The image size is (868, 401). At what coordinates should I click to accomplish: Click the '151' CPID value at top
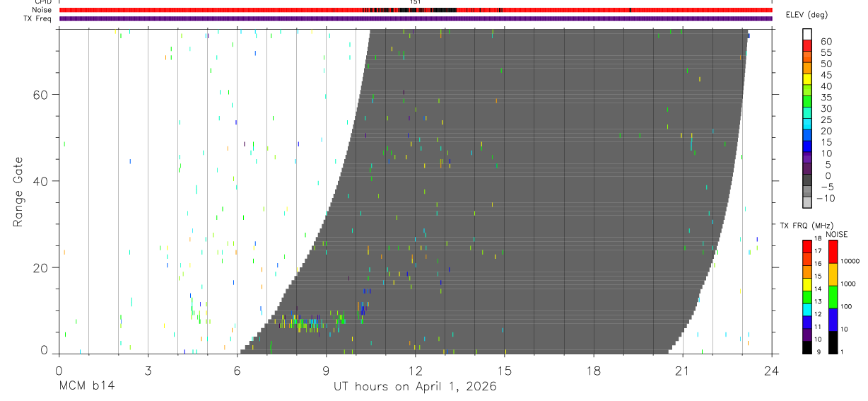pyautogui.click(x=416, y=2)
